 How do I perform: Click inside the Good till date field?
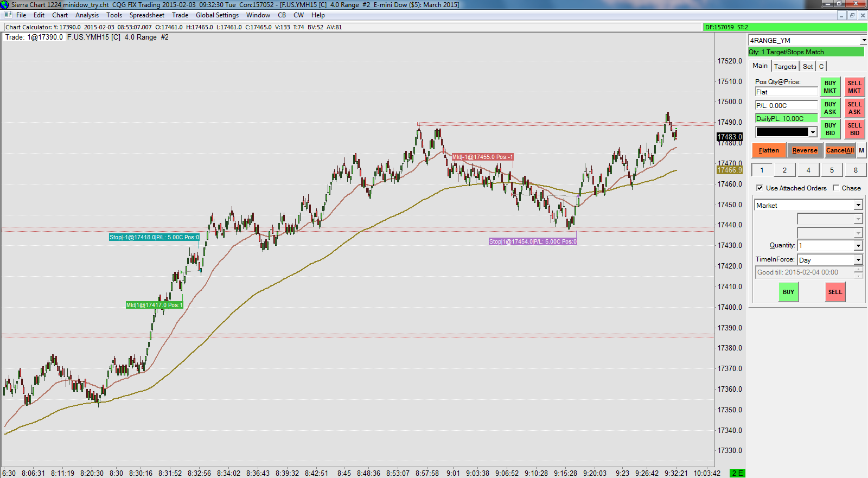[805, 272]
